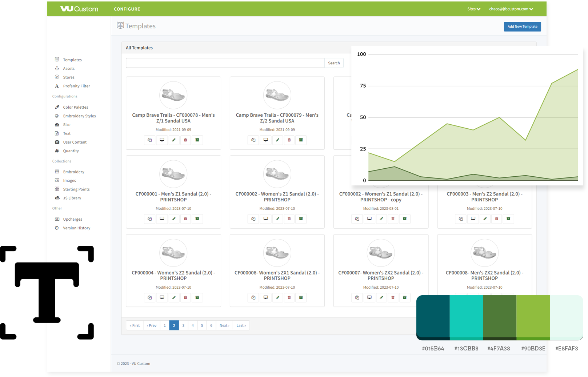
Task: Open the Profanity Filter page
Action: (x=76, y=86)
